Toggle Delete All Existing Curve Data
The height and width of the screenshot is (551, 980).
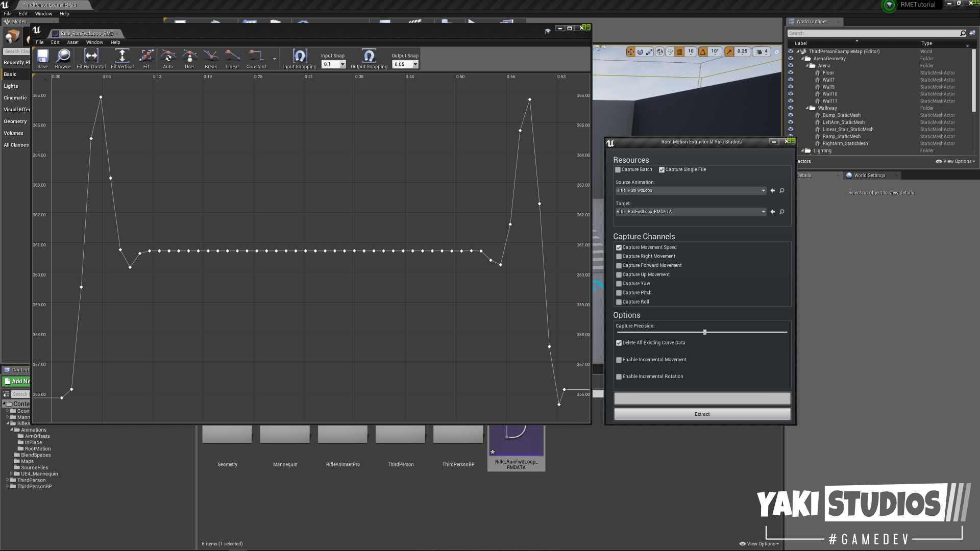pos(619,343)
